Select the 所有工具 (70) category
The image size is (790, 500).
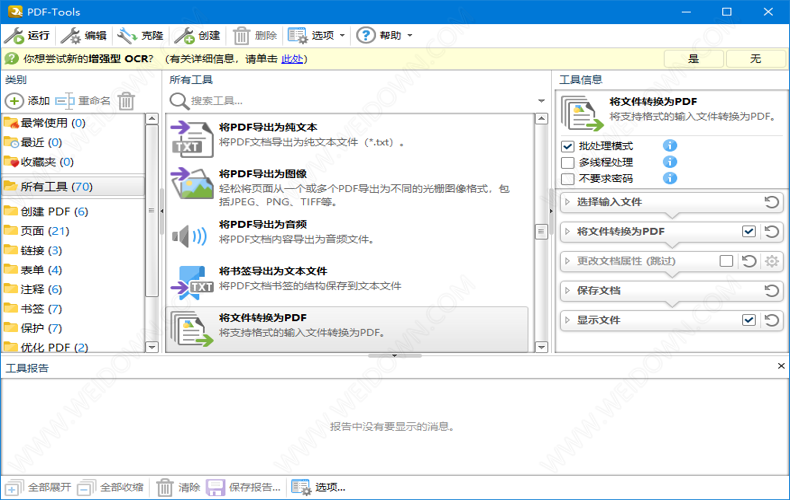pos(74,186)
